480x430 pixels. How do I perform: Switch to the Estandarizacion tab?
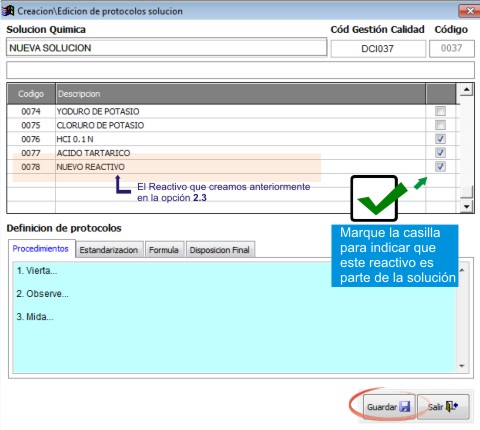[x=109, y=250]
